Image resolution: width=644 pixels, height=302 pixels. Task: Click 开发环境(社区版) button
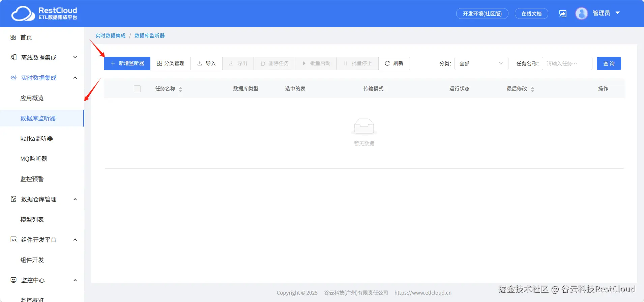coord(482,13)
